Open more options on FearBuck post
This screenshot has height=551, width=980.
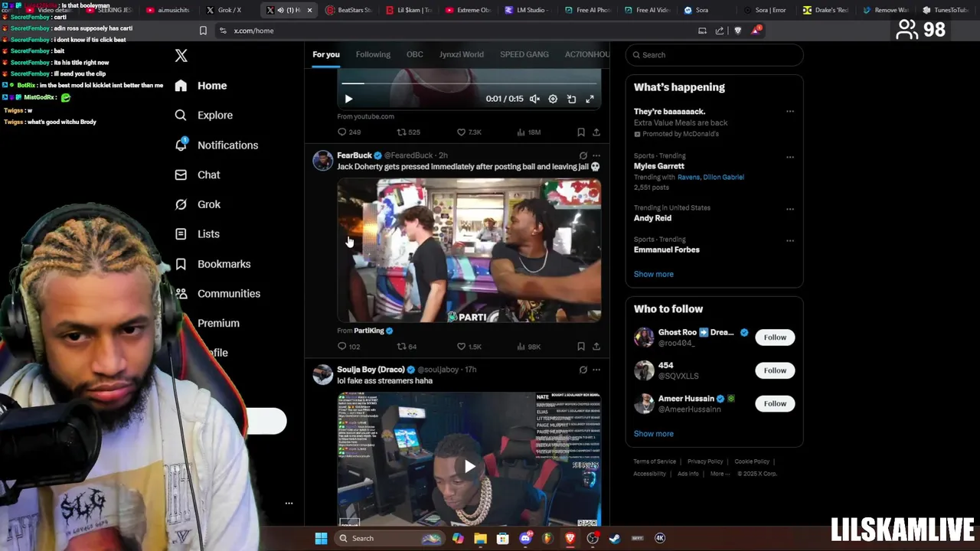coord(596,155)
